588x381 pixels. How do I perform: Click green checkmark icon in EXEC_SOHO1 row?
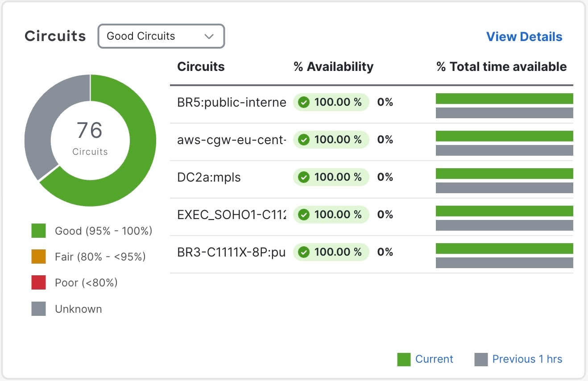pyautogui.click(x=304, y=215)
